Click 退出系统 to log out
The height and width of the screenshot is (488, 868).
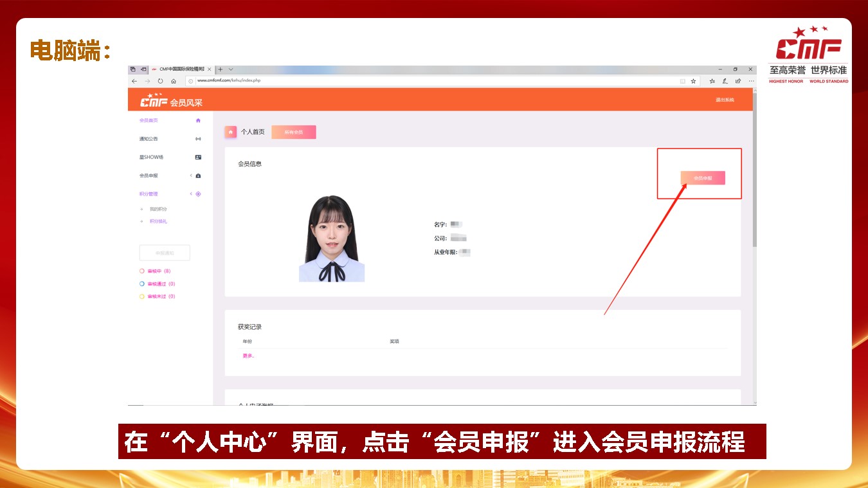click(x=725, y=100)
